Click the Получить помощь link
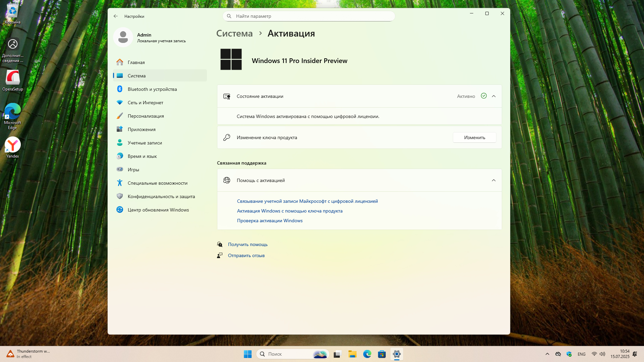Viewport: 644px width, 362px height. point(248,244)
